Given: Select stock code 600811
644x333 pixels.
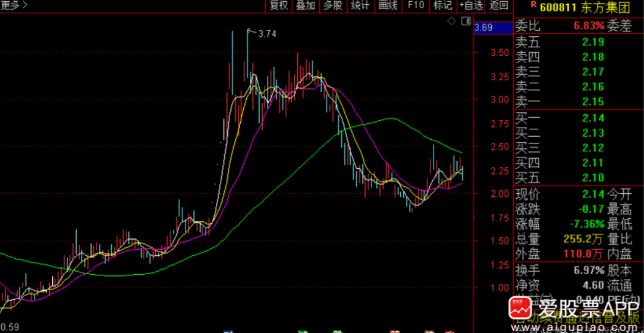Looking at the screenshot, I should [x=559, y=7].
